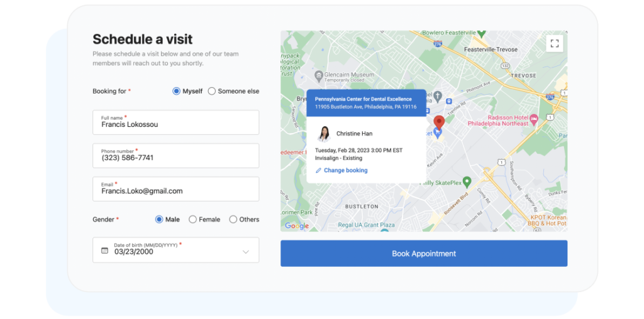The height and width of the screenshot is (319, 644).
Task: Click the red location pin on map
Action: (439, 122)
